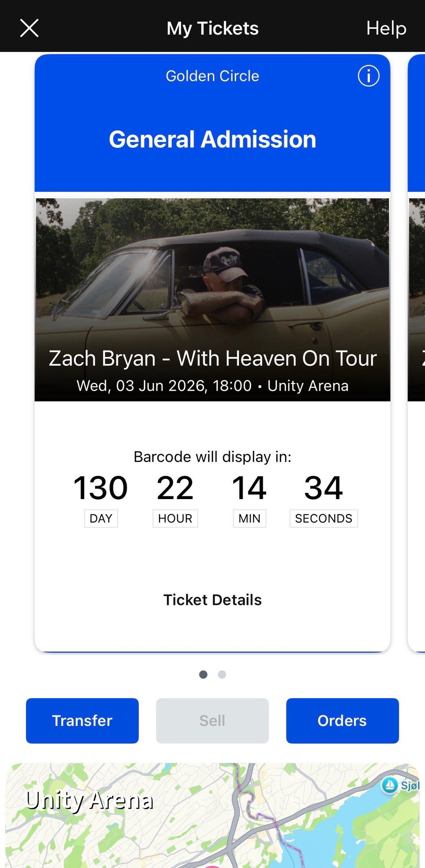Tap the Golden Circle section label
425x868 pixels.
pos(212,76)
